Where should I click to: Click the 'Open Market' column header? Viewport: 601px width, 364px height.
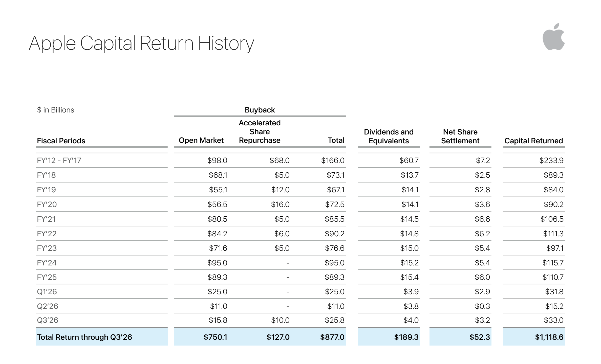(x=201, y=140)
